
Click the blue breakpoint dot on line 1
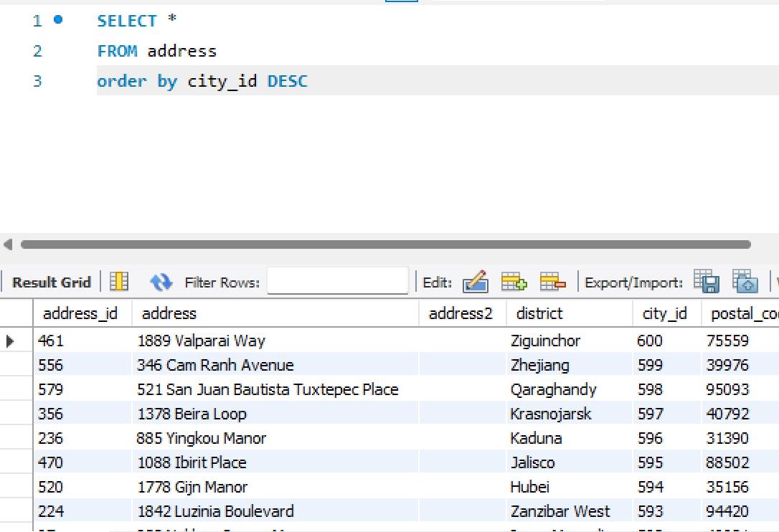coord(57,20)
